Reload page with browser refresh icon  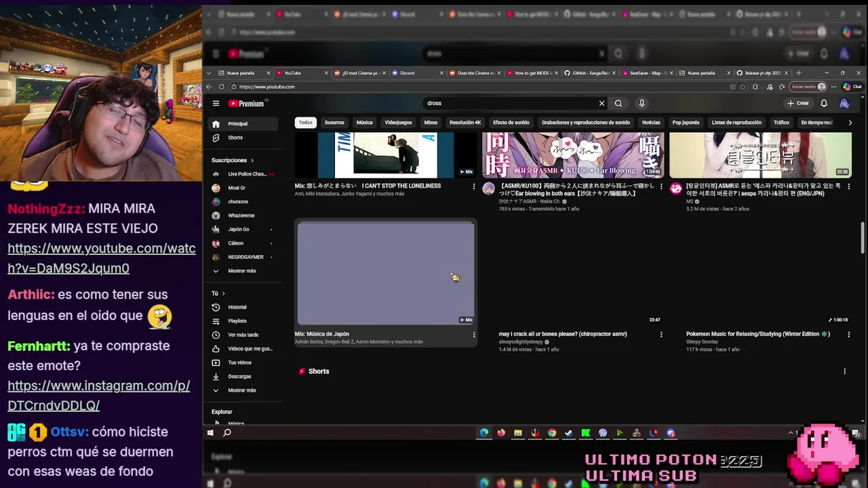coord(222,87)
